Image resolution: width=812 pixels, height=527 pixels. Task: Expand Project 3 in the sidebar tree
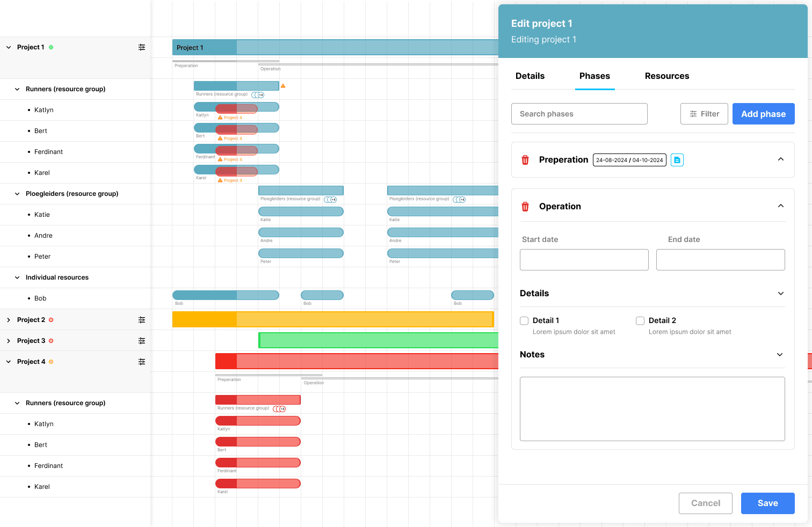point(8,340)
